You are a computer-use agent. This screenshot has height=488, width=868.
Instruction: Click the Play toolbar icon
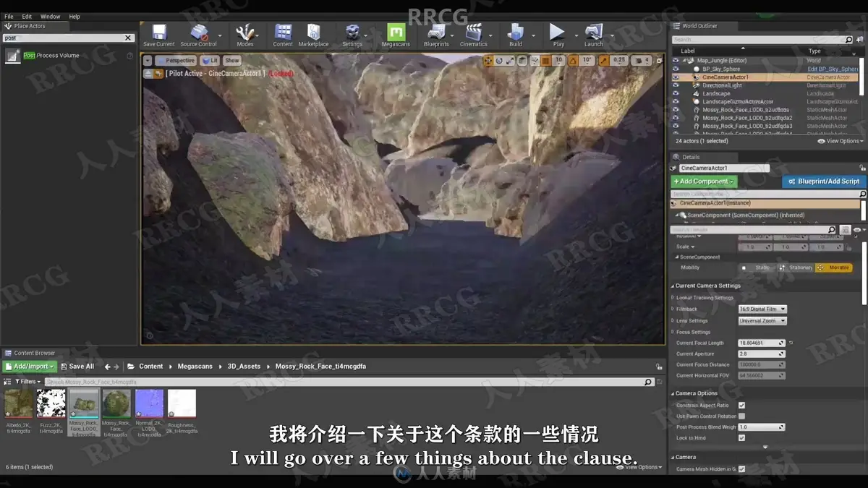pyautogui.click(x=558, y=35)
